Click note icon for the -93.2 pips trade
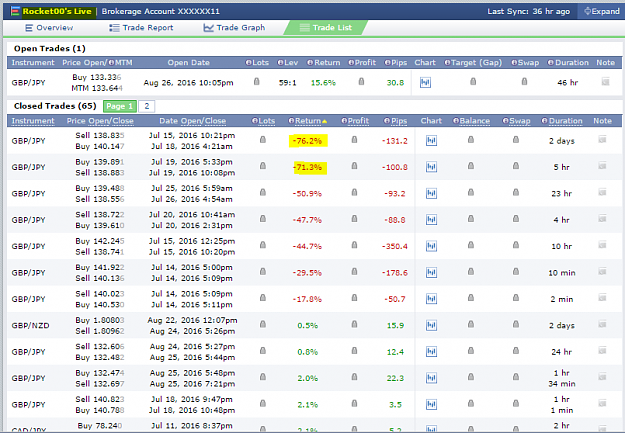The image size is (625, 433). 602,192
